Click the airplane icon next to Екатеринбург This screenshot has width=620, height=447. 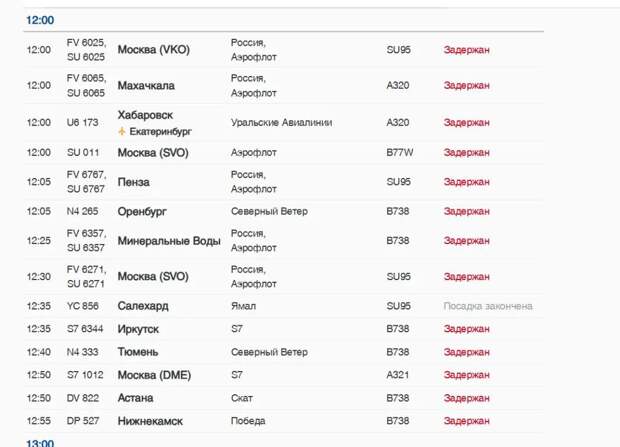[122, 131]
